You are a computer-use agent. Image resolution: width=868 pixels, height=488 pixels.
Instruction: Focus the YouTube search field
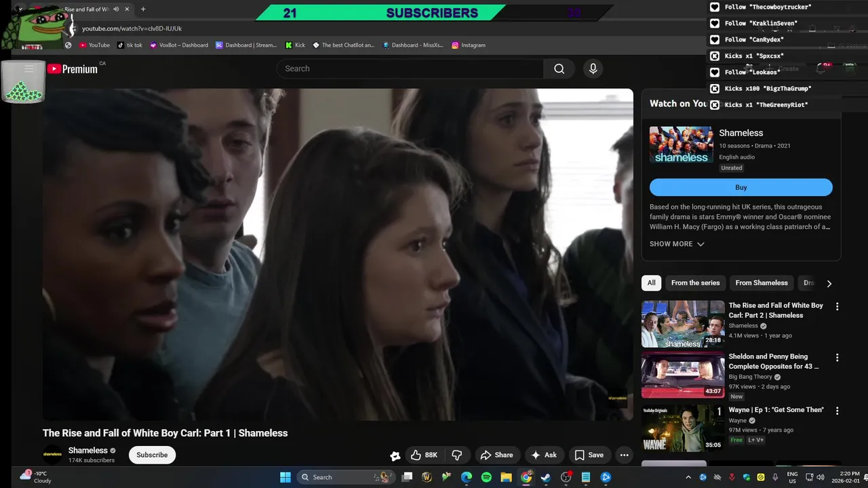pos(410,68)
